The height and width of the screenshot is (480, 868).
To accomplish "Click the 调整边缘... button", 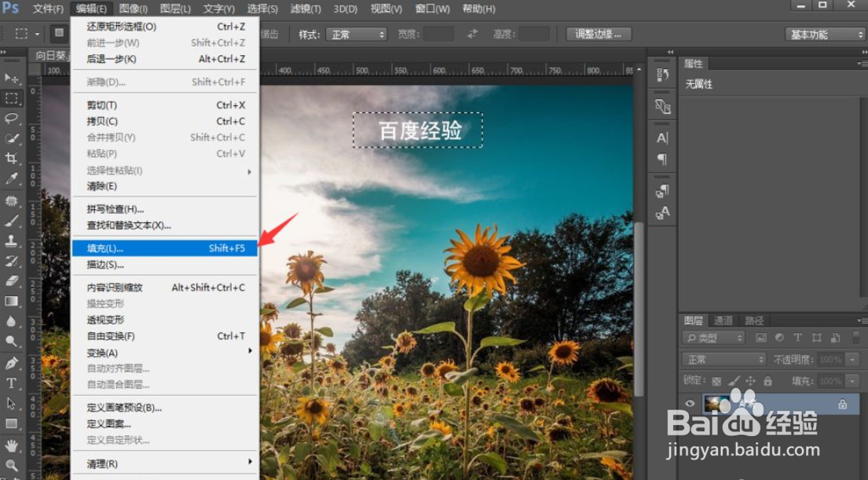I will [x=599, y=35].
